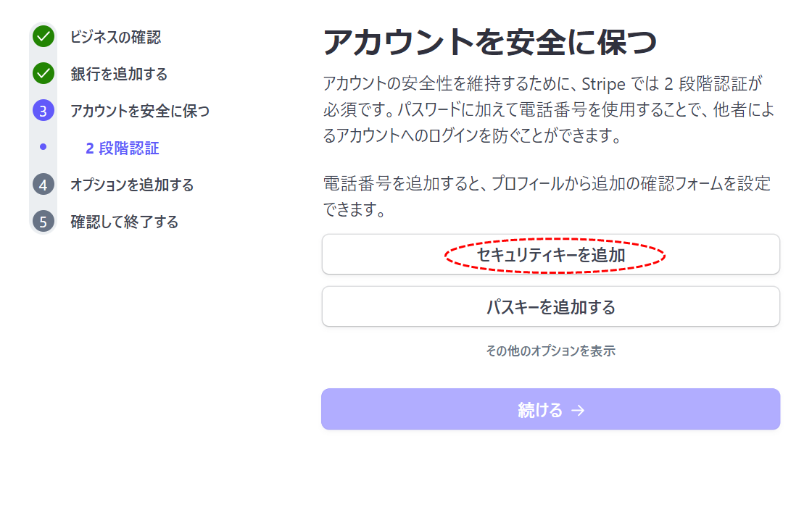Select the step 5 number circle
Screen dimensions: 812x515
(x=43, y=222)
